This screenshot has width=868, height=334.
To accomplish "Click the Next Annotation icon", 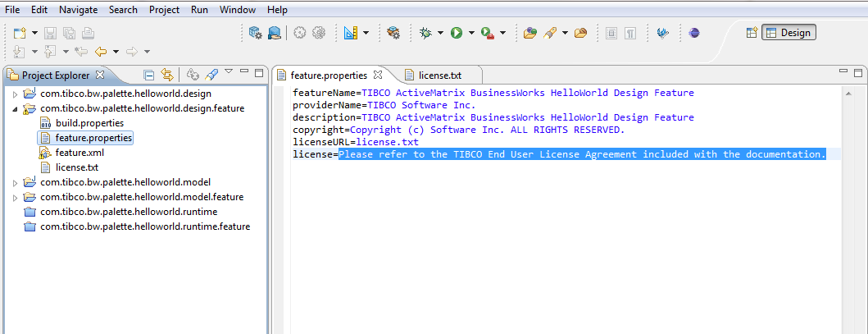I will [20, 52].
